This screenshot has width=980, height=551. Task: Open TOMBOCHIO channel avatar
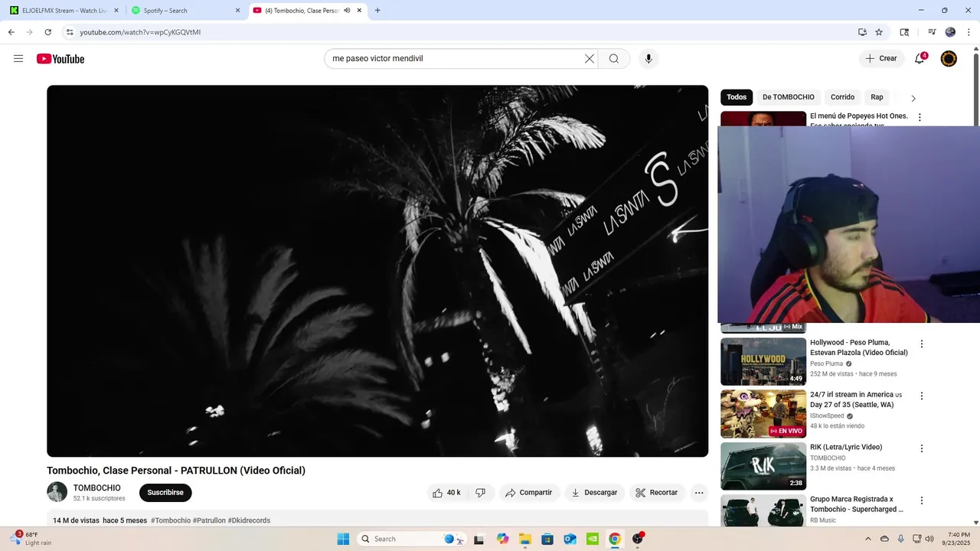pos(57,492)
